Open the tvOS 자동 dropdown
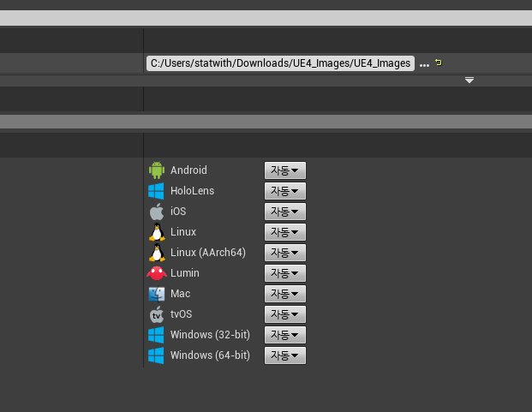 pos(285,314)
